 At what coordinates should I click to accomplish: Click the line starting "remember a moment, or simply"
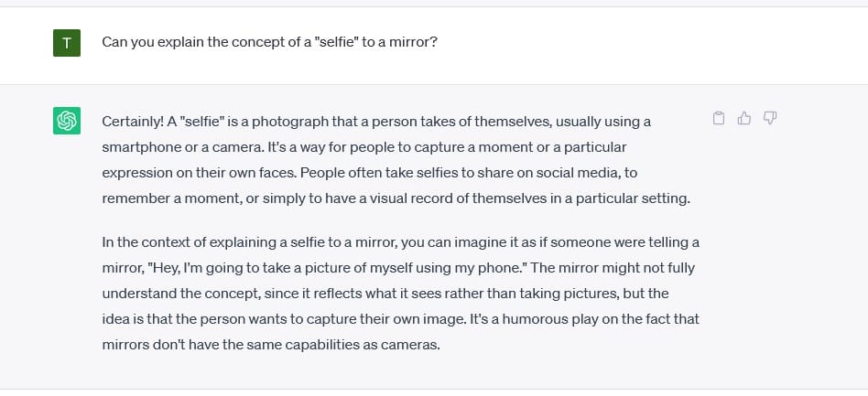(396, 198)
